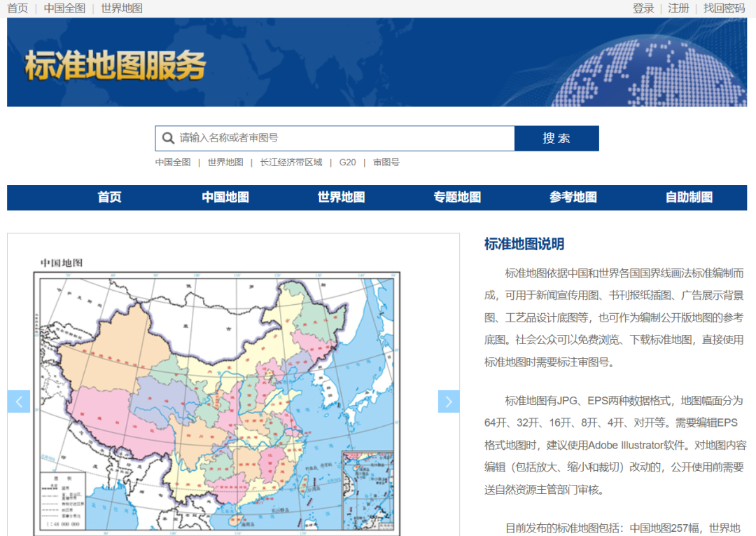Click the search magnifier icon
The width and height of the screenshot is (756, 536).
(168, 139)
